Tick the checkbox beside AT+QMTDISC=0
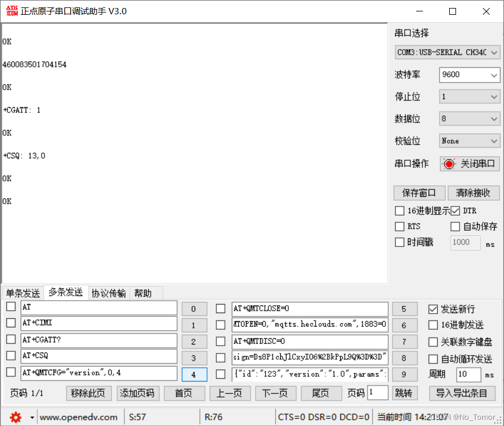Image resolution: width=504 pixels, height=426 pixels. click(220, 342)
